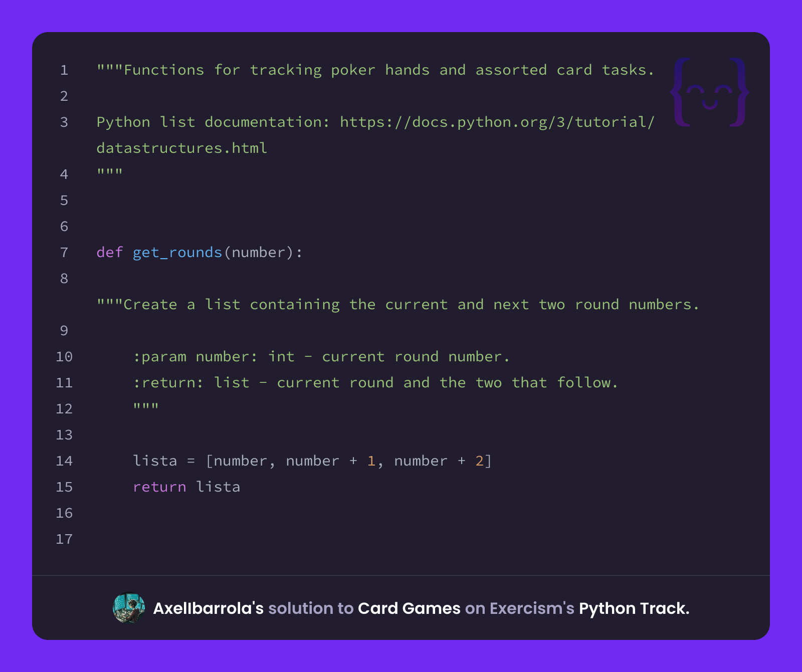Click Axellbarrola's avatar thumbnail
The height and width of the screenshot is (672, 802).
pyautogui.click(x=129, y=608)
